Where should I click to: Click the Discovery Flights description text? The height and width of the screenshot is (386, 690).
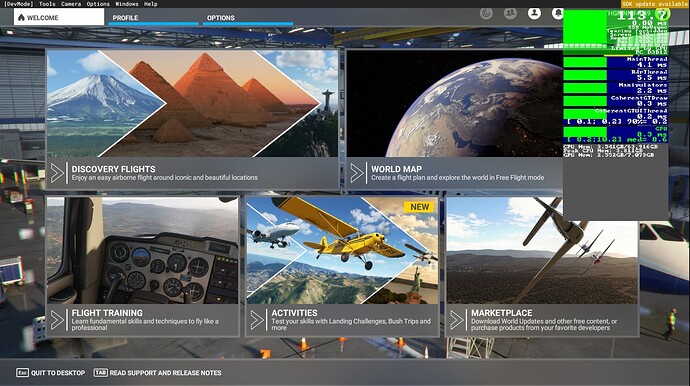164,178
